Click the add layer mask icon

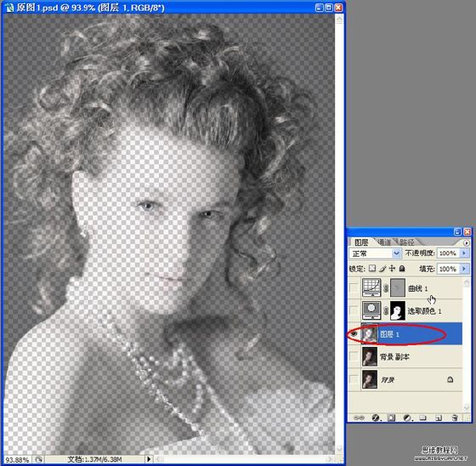pos(392,418)
